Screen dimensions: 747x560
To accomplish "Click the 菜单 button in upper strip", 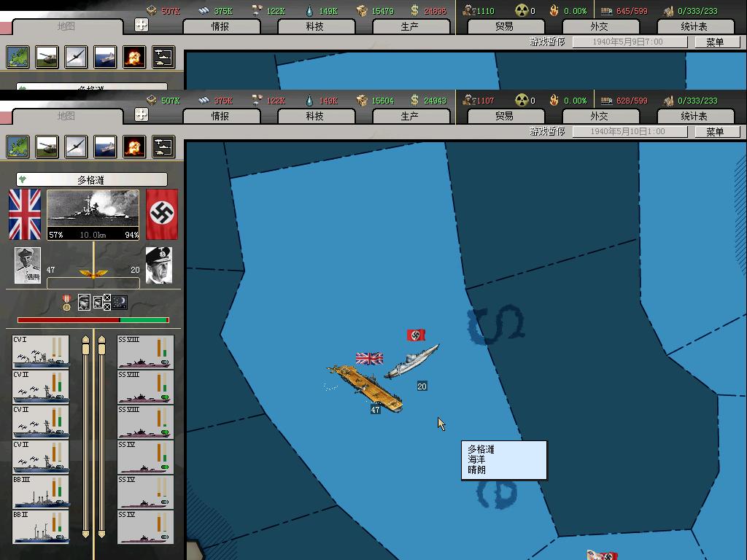I will (x=717, y=42).
